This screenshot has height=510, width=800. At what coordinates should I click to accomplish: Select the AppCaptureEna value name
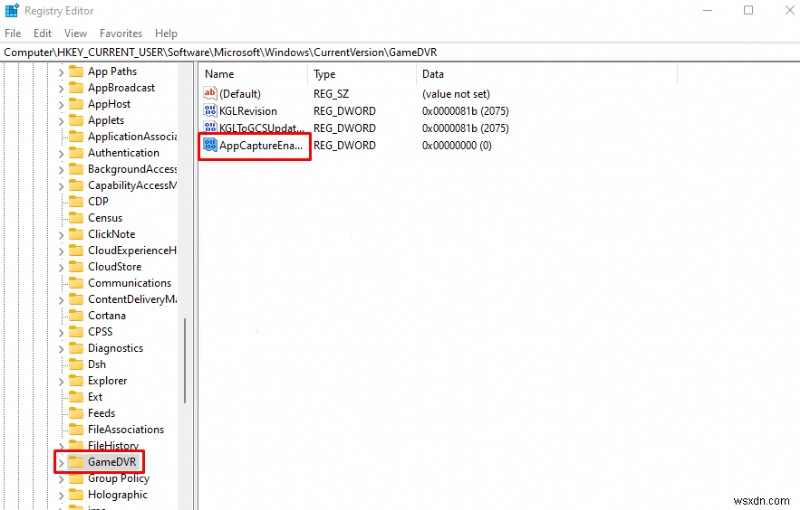tap(261, 145)
